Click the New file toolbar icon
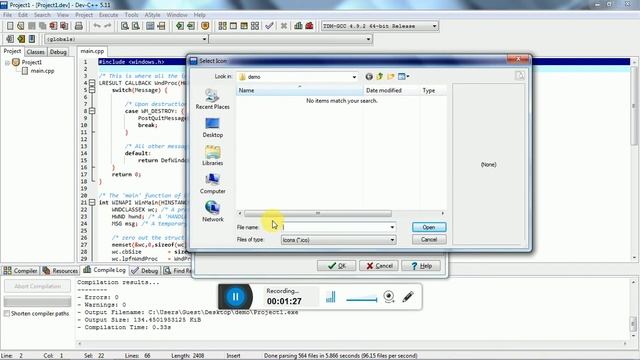Viewport: 640px width, 360px height. [x=10, y=26]
